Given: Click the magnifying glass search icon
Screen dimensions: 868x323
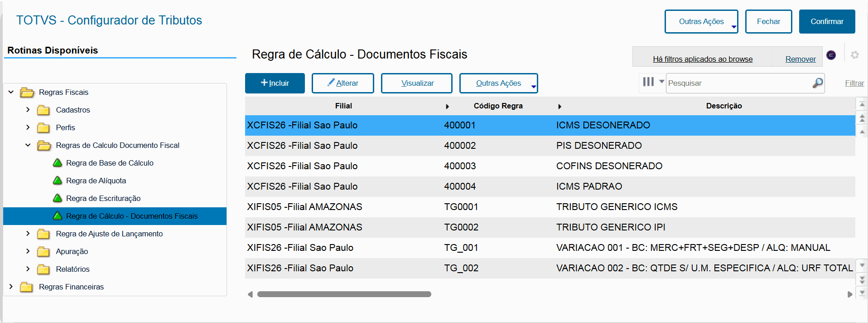Looking at the screenshot, I should point(817,83).
